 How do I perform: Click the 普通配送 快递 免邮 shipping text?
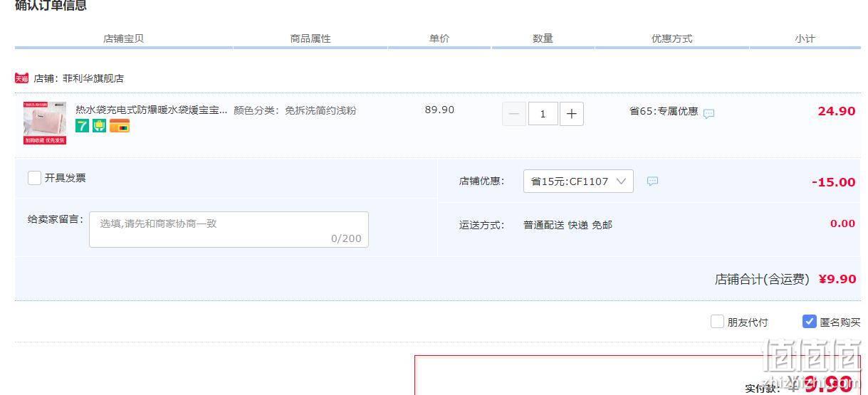[x=568, y=225]
